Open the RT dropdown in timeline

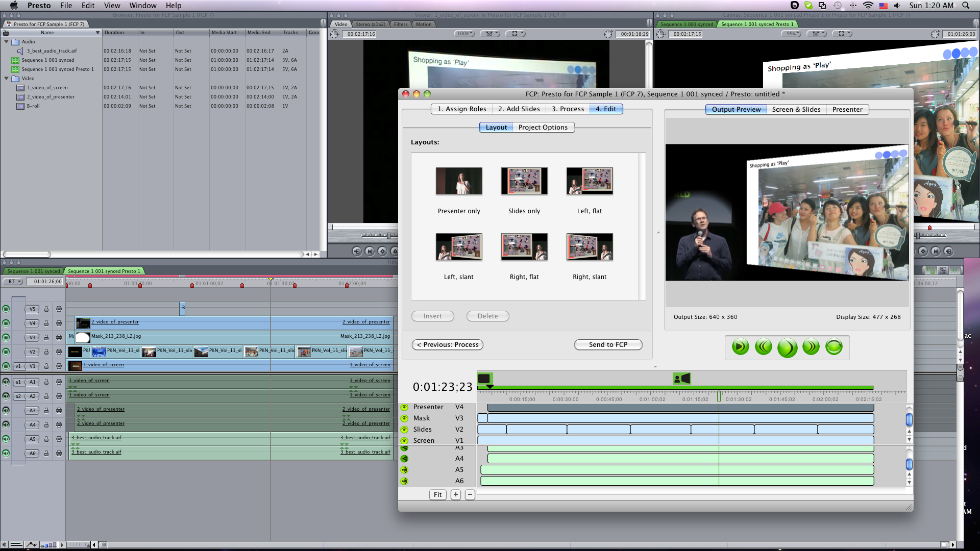[x=13, y=282]
